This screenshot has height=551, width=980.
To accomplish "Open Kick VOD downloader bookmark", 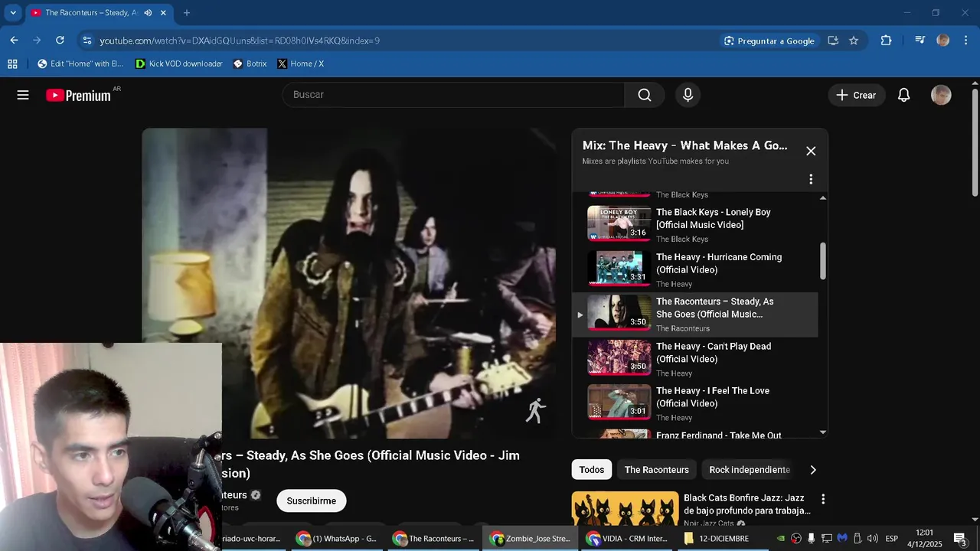I will point(179,64).
